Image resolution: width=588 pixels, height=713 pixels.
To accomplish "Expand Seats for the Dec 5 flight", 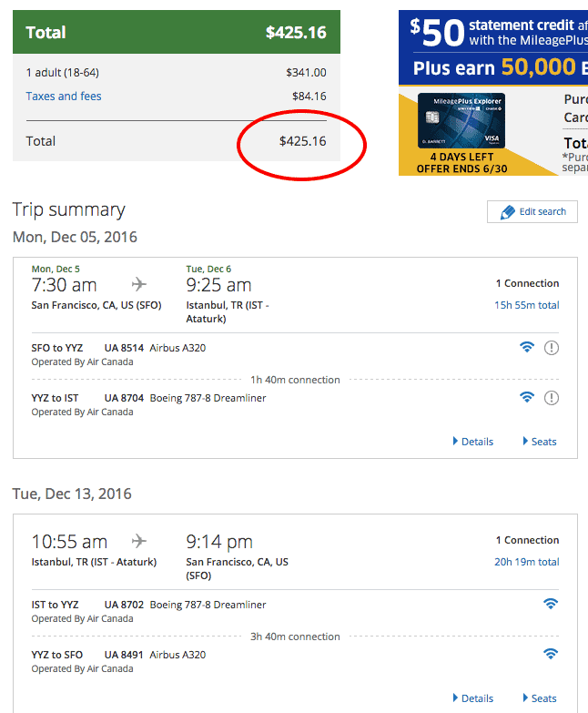I will [540, 442].
